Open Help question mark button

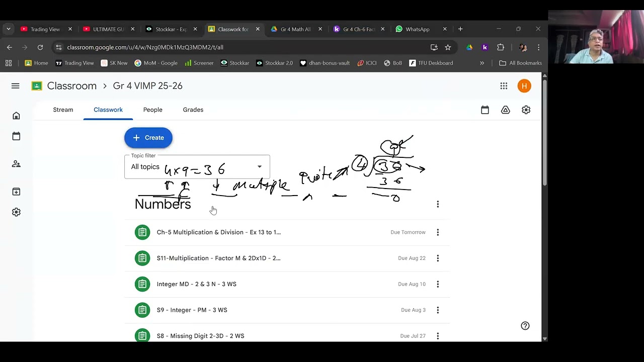(525, 326)
